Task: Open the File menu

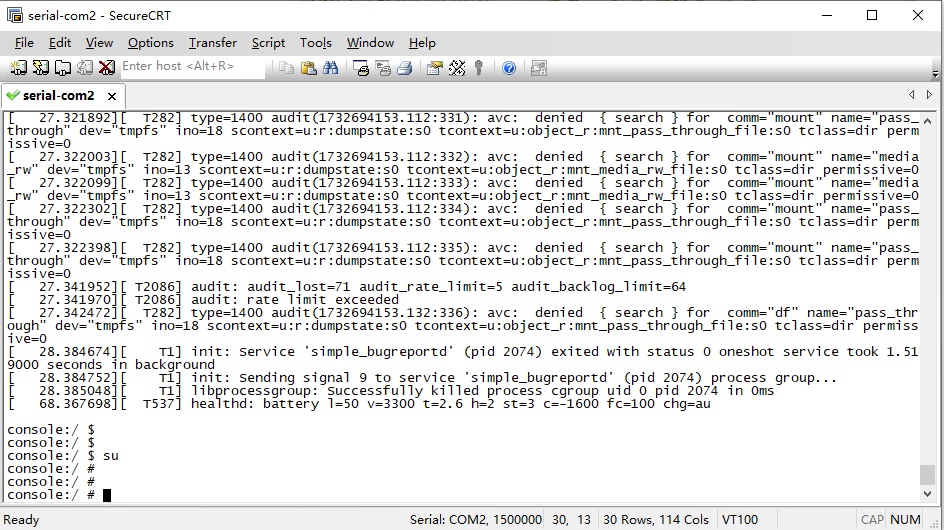Action: coord(24,43)
